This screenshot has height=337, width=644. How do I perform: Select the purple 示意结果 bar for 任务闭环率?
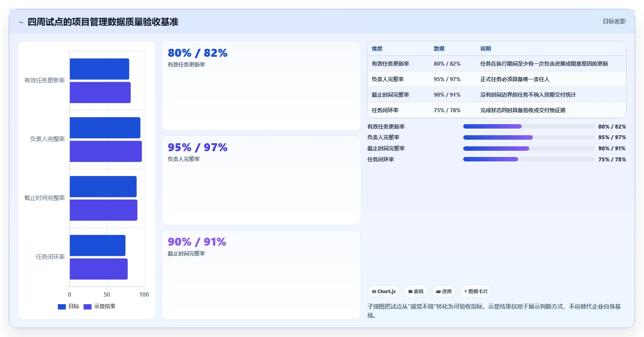tap(99, 269)
